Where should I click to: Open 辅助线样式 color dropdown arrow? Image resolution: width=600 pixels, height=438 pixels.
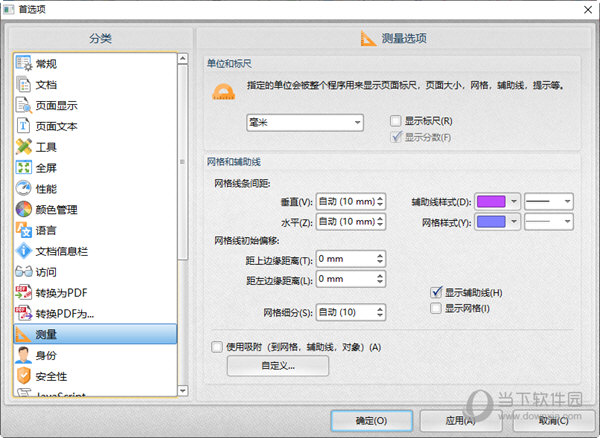click(514, 201)
